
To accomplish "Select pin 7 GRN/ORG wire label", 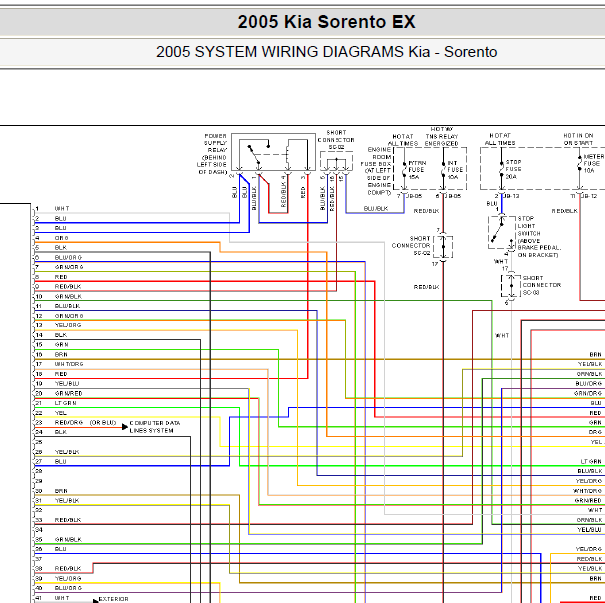I will tap(69, 267).
